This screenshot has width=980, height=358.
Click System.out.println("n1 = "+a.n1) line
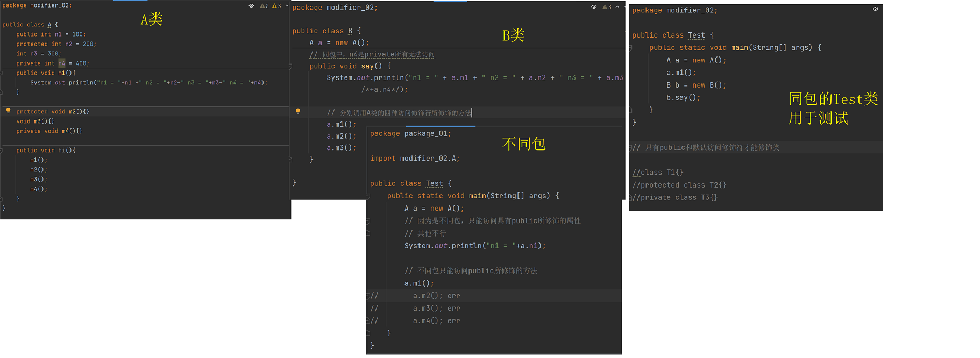pyautogui.click(x=475, y=246)
